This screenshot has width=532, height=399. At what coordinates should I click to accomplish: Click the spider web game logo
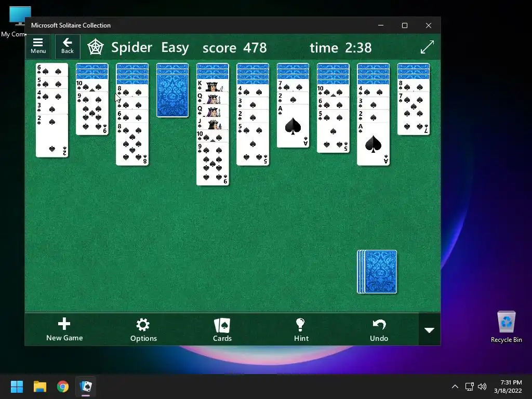(96, 47)
